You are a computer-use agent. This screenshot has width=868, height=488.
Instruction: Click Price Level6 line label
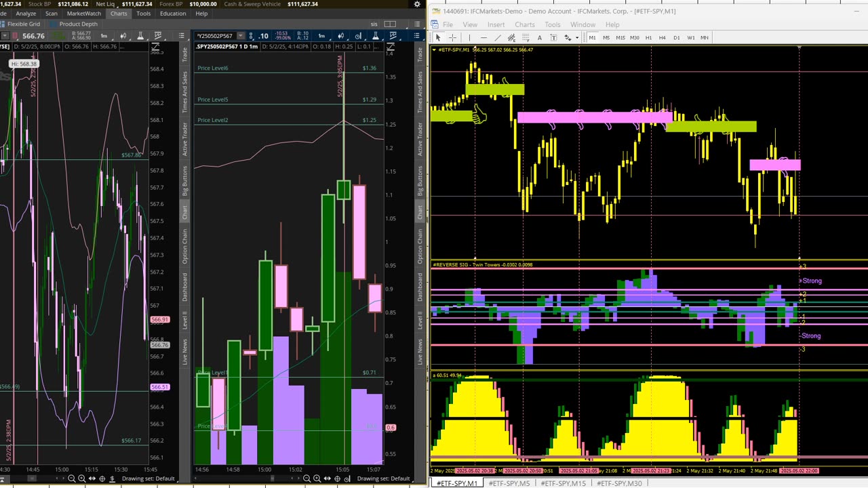pos(213,68)
